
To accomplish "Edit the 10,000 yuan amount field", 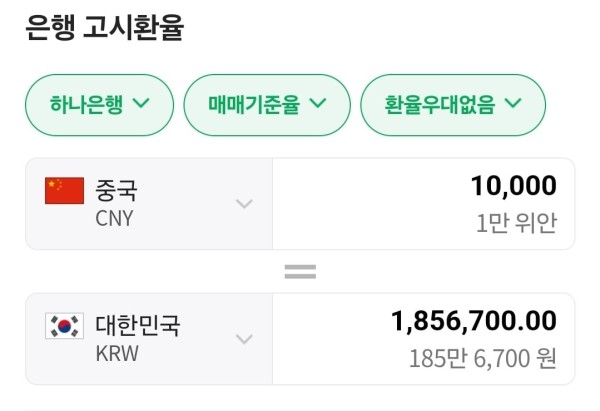I will [424, 204].
